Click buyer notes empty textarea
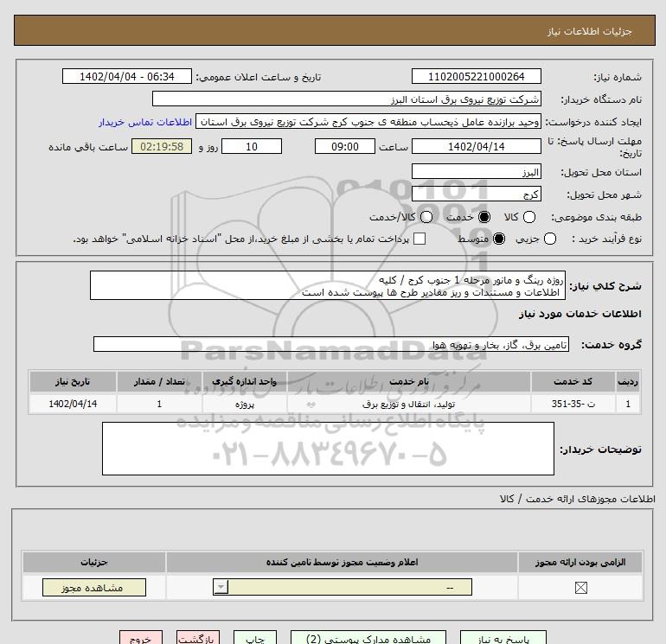The width and height of the screenshot is (666, 644). coord(328,449)
